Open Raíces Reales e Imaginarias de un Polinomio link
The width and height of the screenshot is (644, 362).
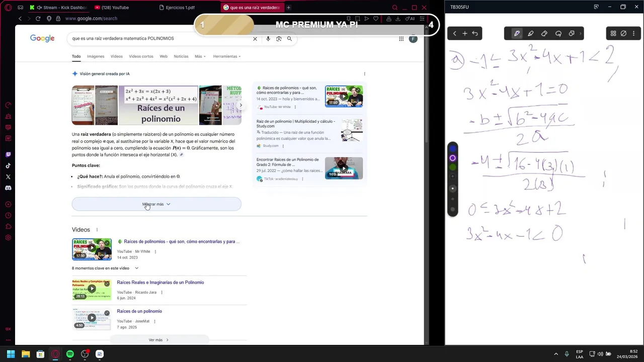[160, 283]
